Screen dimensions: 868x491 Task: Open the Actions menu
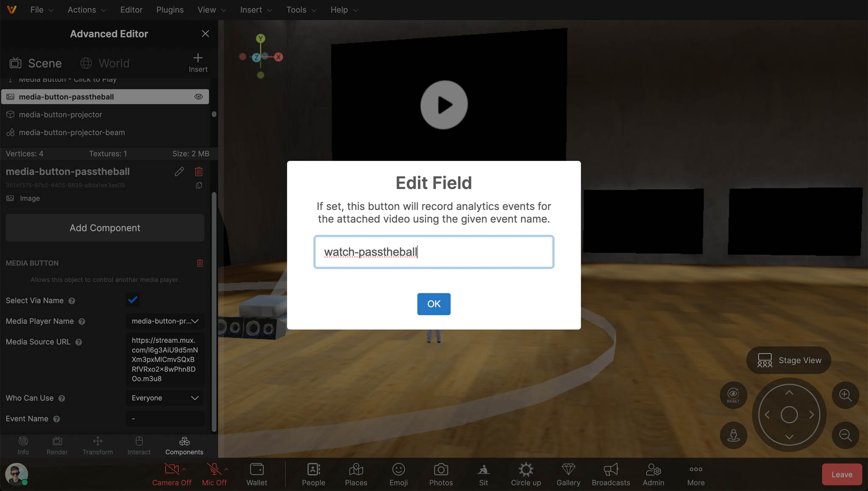[x=86, y=9]
